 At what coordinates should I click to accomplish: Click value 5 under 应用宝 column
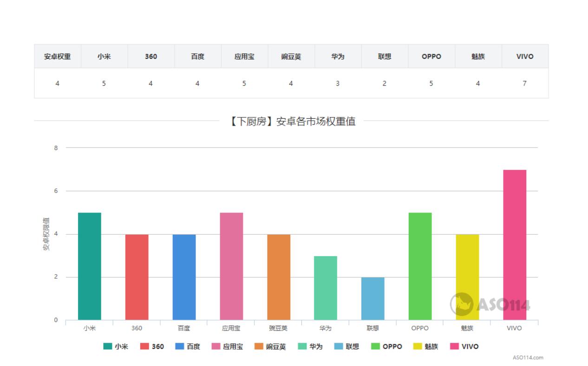click(244, 83)
